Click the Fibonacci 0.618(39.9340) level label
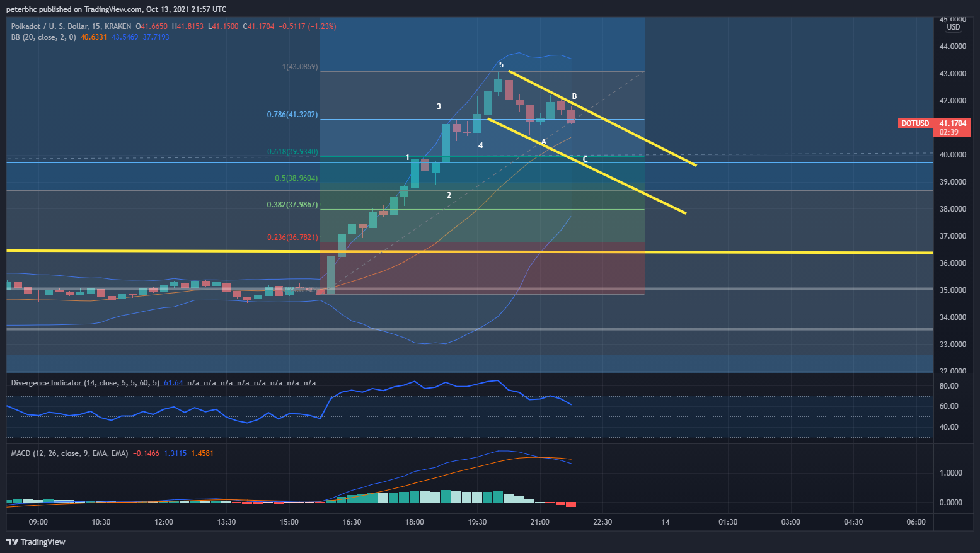 pos(292,152)
